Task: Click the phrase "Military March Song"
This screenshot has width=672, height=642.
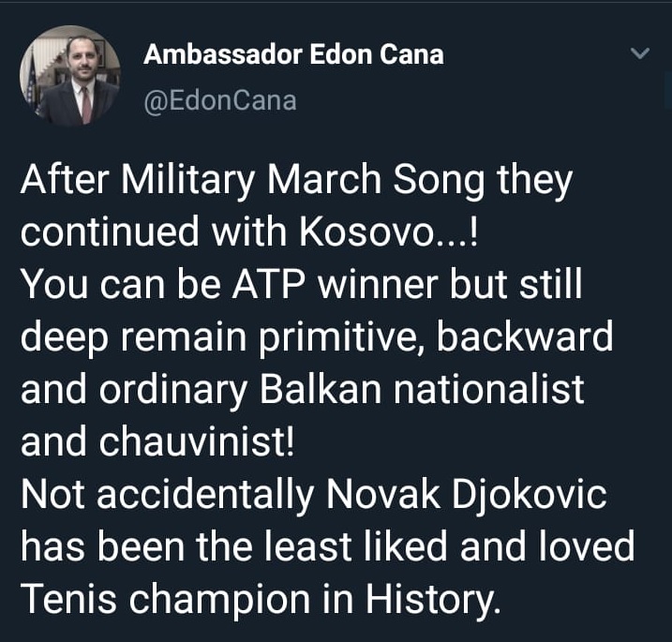Action: coord(279,180)
